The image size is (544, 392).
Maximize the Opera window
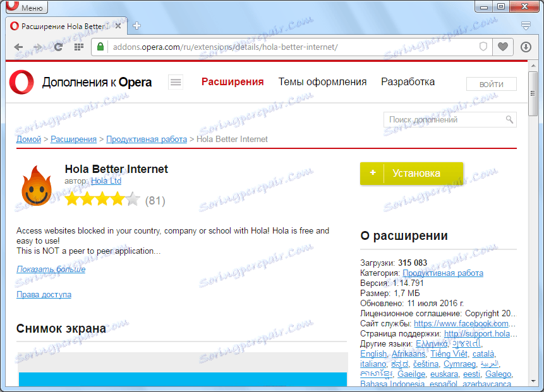pyautogui.click(x=501, y=6)
